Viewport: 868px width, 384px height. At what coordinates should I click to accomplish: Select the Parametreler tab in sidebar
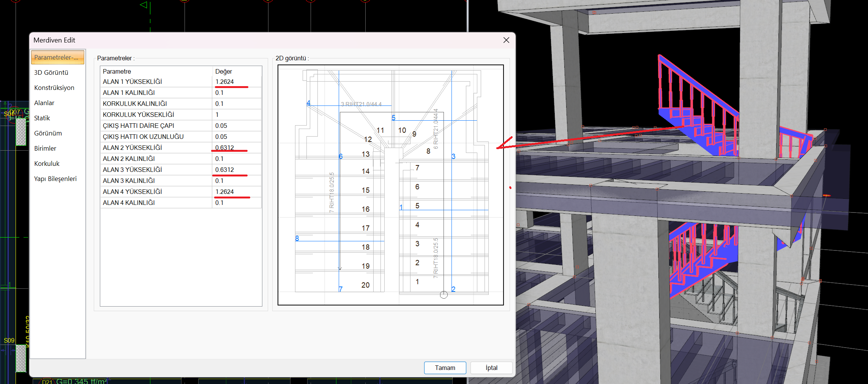tap(57, 57)
